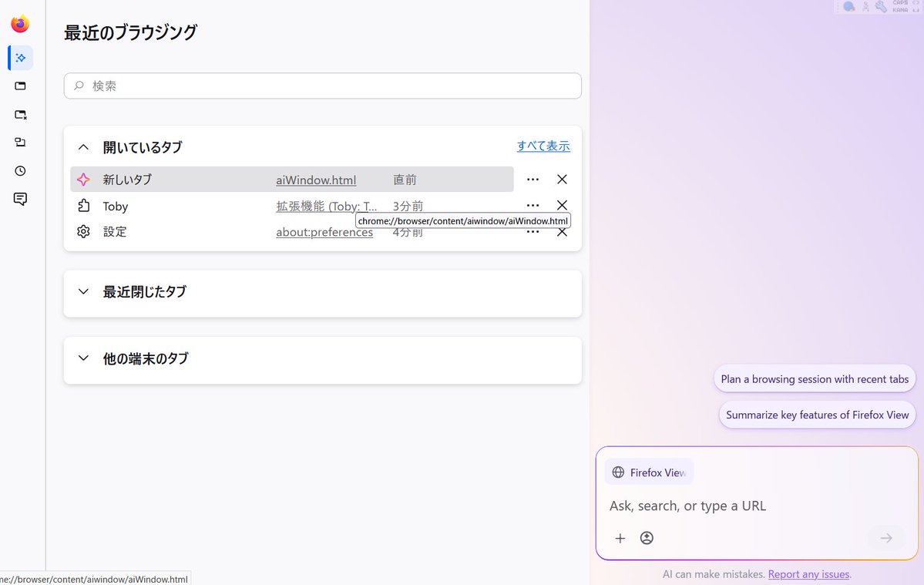Click the すべて表示 link
This screenshot has height=585, width=924.
click(x=543, y=146)
